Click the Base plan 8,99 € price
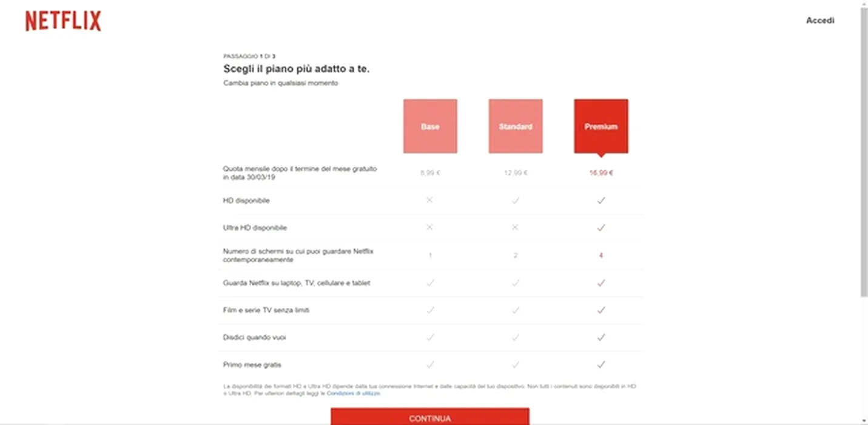Screen dimensions: 868x425 click(x=430, y=173)
